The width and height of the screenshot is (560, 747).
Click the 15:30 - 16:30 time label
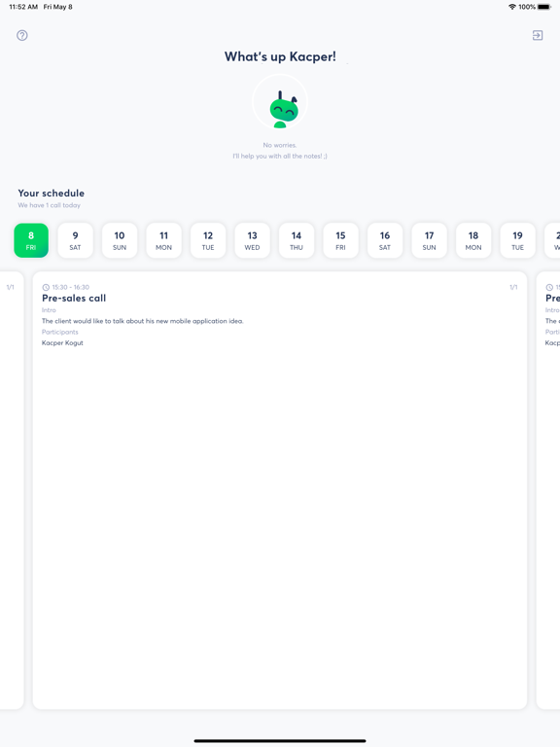70,287
